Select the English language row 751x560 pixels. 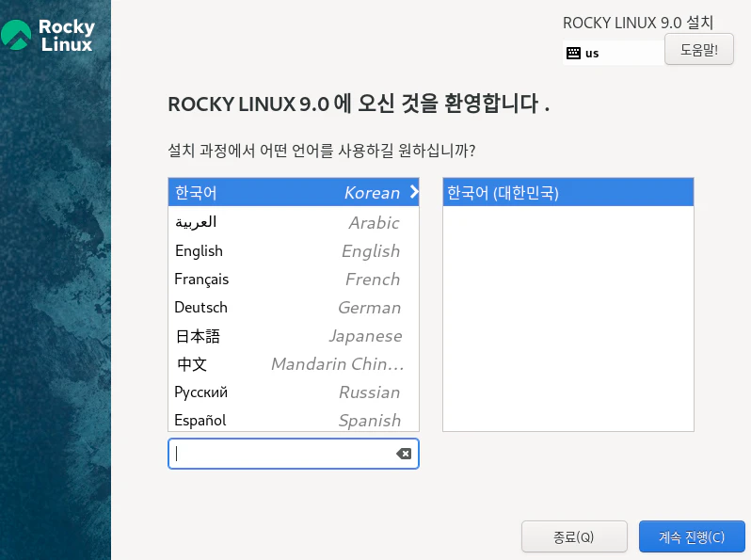[293, 250]
